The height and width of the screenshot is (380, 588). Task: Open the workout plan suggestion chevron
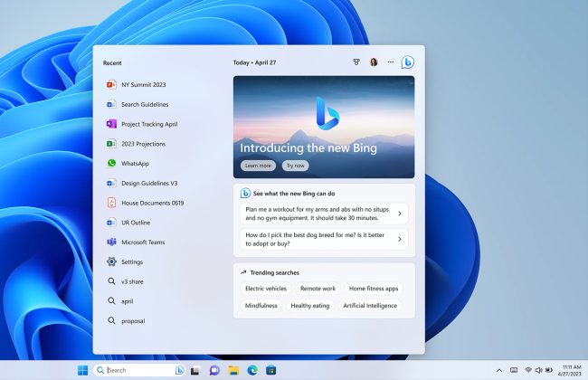click(x=400, y=214)
